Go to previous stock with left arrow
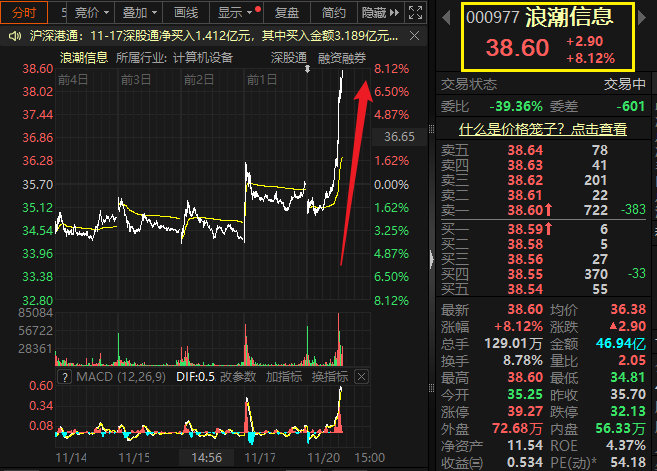This screenshot has width=657, height=471. pyautogui.click(x=446, y=18)
